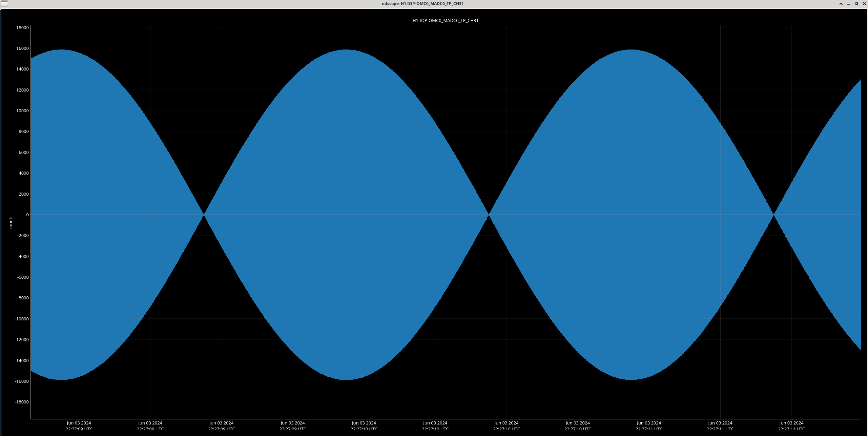Viewport: 868px width, 436px height.
Task: Minimize the ndscope window
Action: (x=849, y=4)
